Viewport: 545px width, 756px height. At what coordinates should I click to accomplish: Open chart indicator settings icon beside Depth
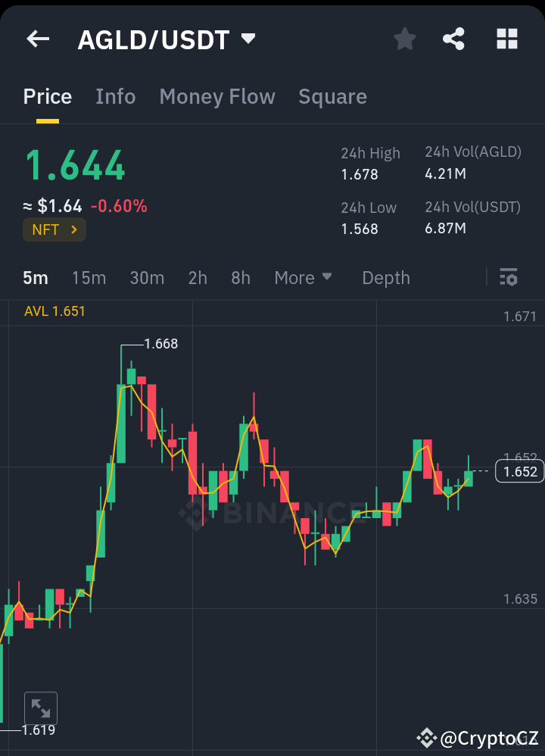pos(509,278)
